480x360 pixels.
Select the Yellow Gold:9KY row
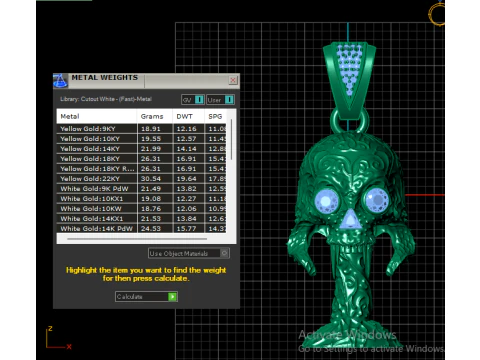coord(142,129)
